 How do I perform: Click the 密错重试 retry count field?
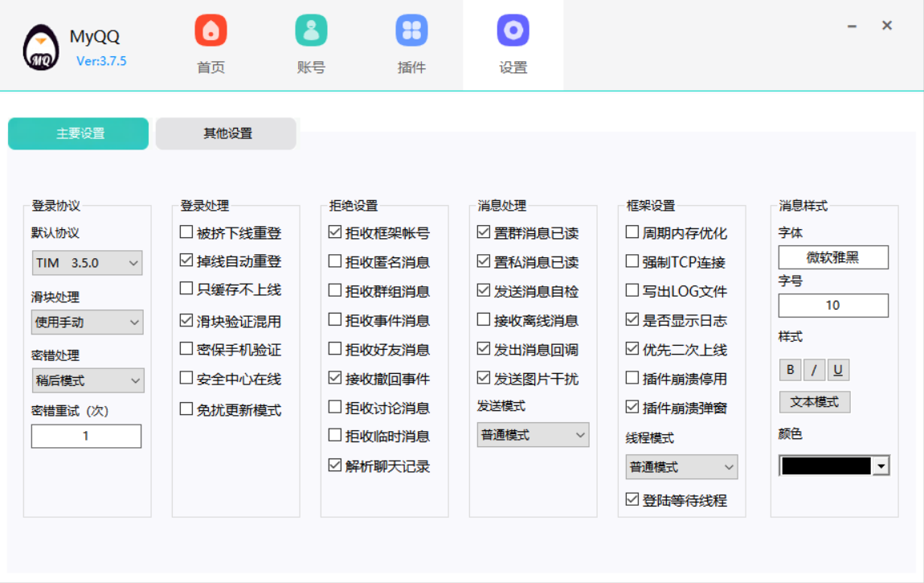[86, 436]
